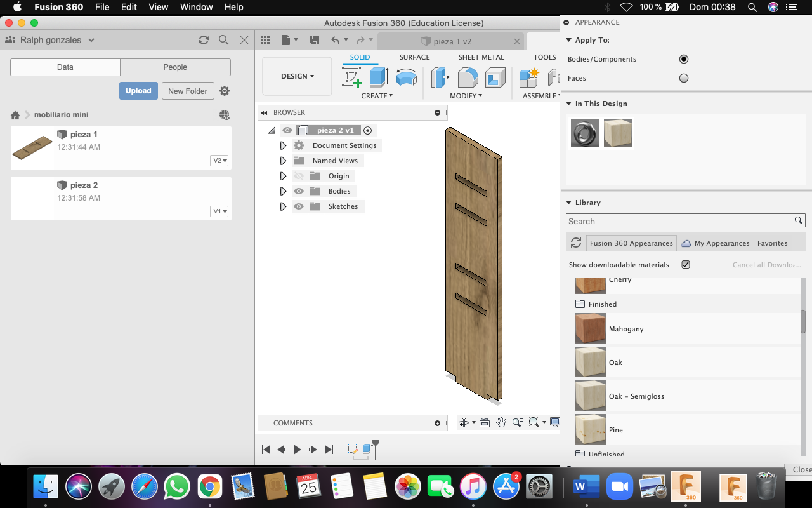Viewport: 812px width, 508px height.
Task: Collapse the Library section in Appearance panel
Action: 568,203
